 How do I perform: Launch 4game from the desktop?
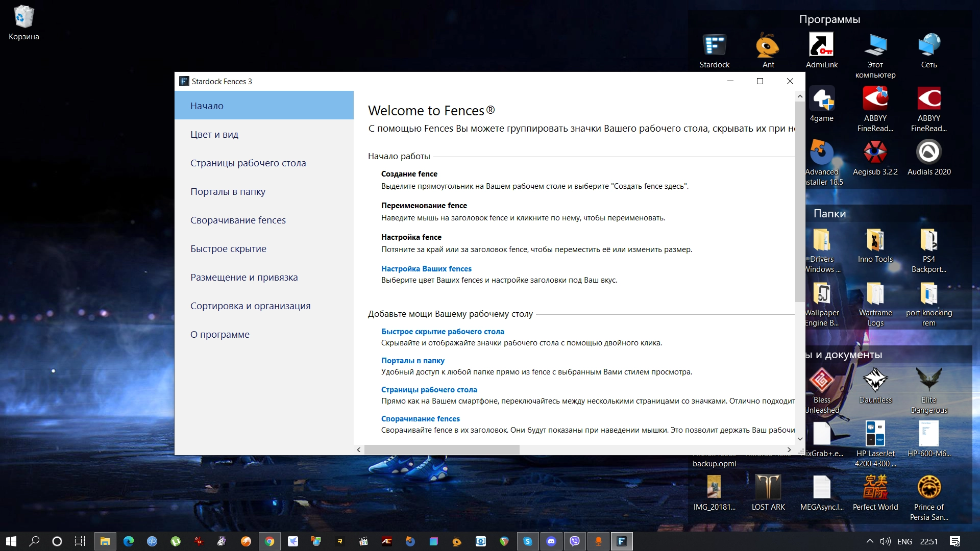[822, 104]
